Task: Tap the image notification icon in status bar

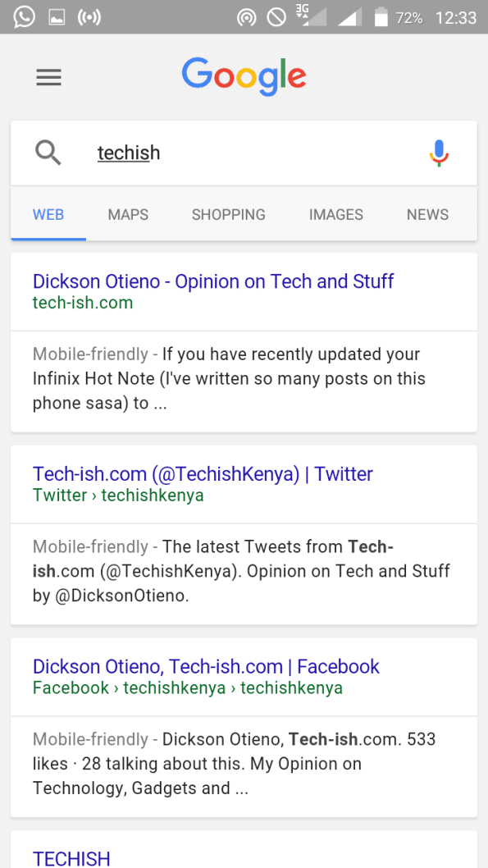Action: pos(57,18)
